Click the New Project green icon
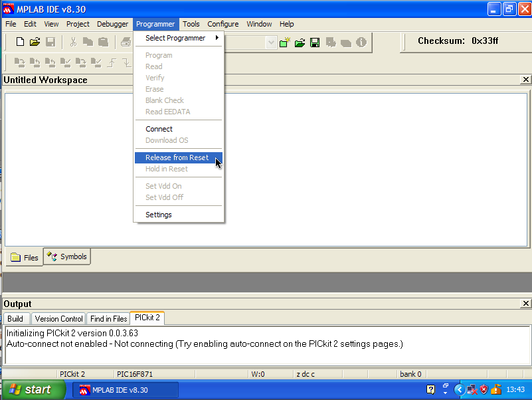The width and height of the screenshot is (532, 400). tap(285, 43)
